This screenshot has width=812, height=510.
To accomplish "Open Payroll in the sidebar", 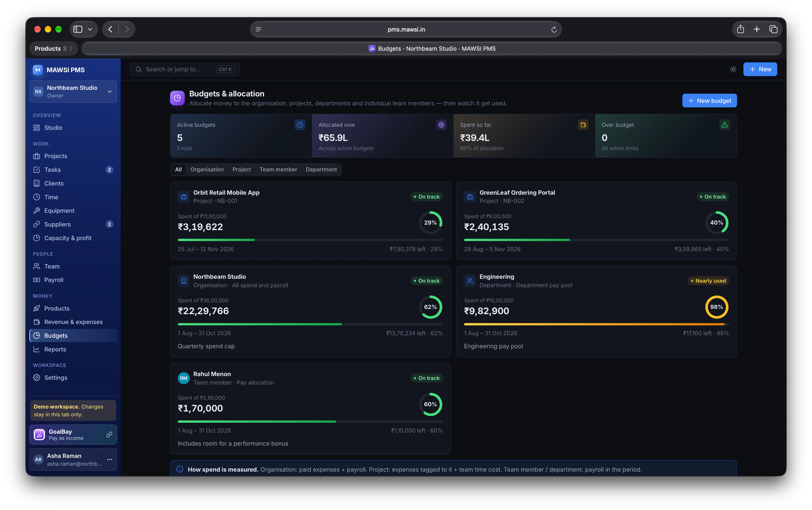I will [x=73, y=280].
